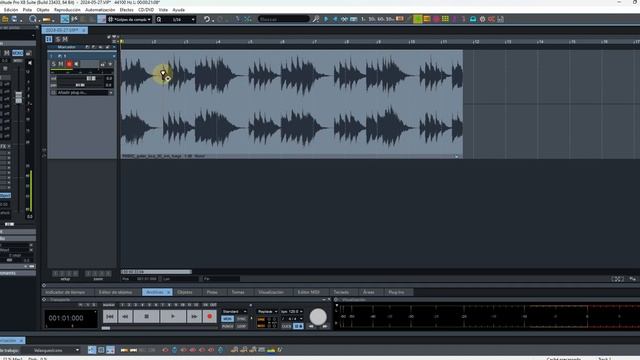Viewport: 640px width, 360px height.
Task: Click the cyan monitor icon in toolbar
Action: pos(473,19)
